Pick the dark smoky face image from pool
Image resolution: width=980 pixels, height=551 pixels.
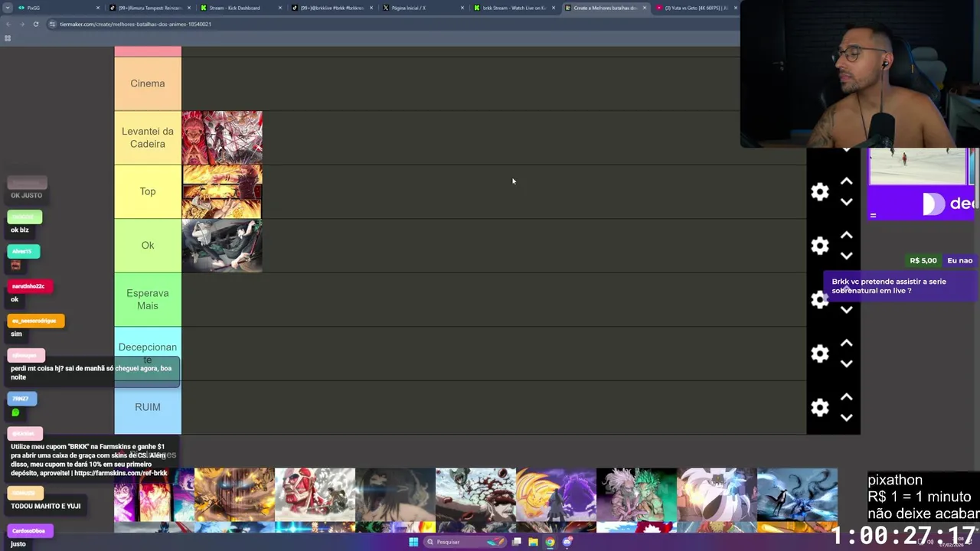pyautogui.click(x=395, y=495)
